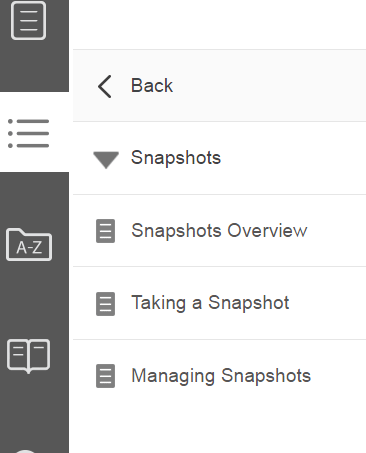Image resolution: width=366 pixels, height=453 pixels.
Task: Click the white header area above Back
Action: pos(219,24)
